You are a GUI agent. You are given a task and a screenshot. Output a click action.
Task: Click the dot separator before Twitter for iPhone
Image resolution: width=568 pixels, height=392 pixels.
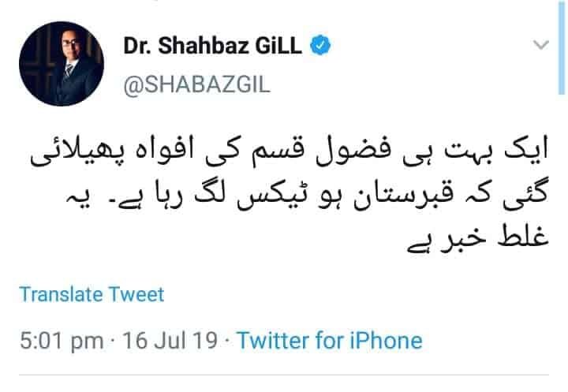point(227,341)
